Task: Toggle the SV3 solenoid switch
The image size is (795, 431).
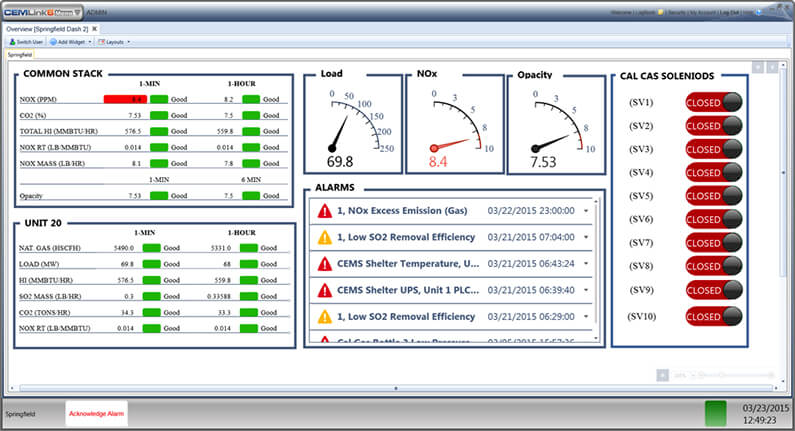Action: click(714, 149)
